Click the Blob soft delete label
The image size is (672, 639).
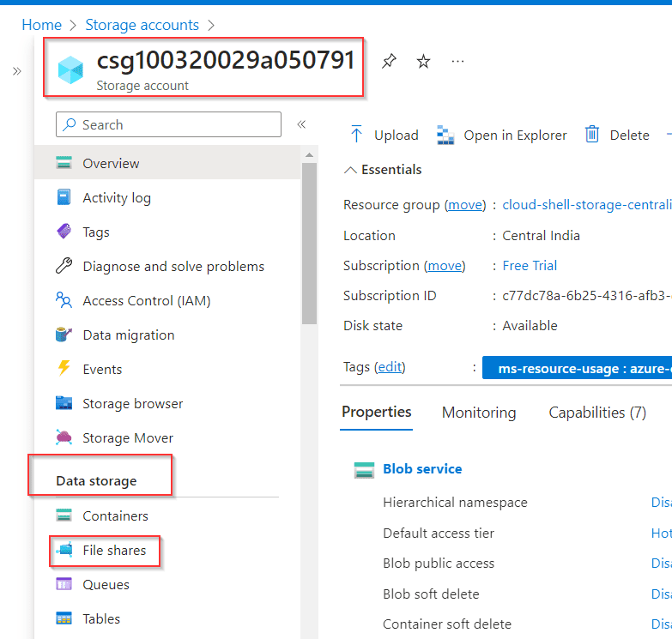click(431, 594)
